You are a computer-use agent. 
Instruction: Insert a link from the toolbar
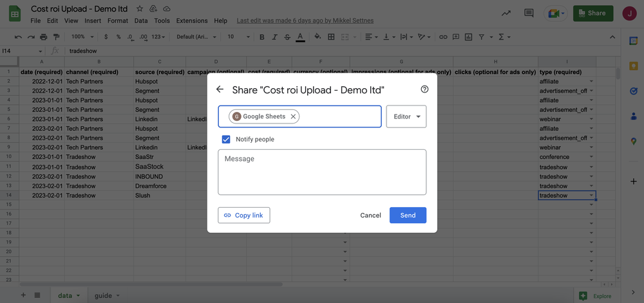443,37
